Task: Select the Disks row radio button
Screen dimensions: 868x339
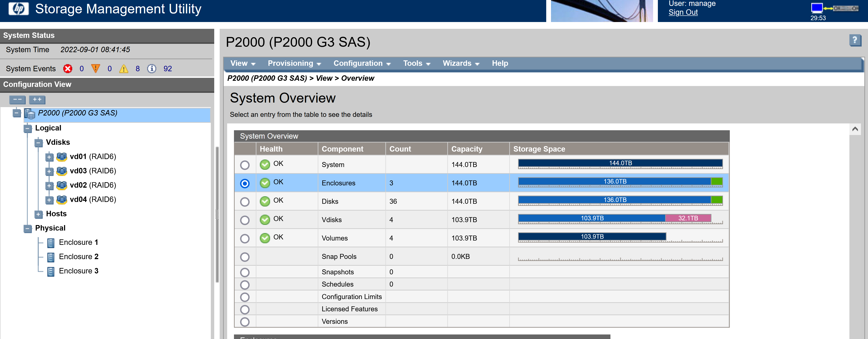Action: pyautogui.click(x=245, y=202)
